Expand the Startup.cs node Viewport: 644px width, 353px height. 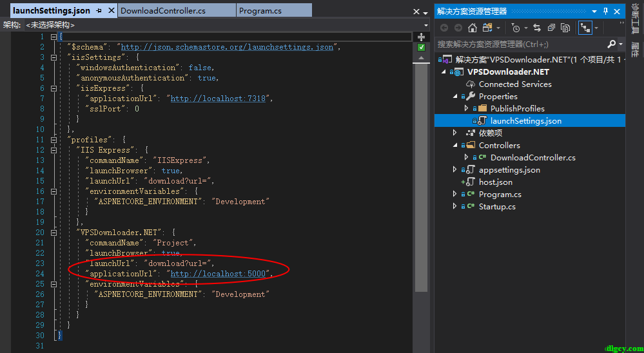click(454, 206)
